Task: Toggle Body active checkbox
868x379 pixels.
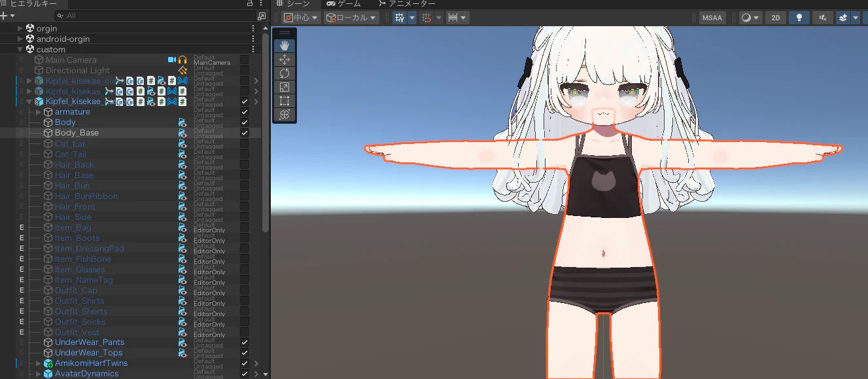Action: point(245,122)
